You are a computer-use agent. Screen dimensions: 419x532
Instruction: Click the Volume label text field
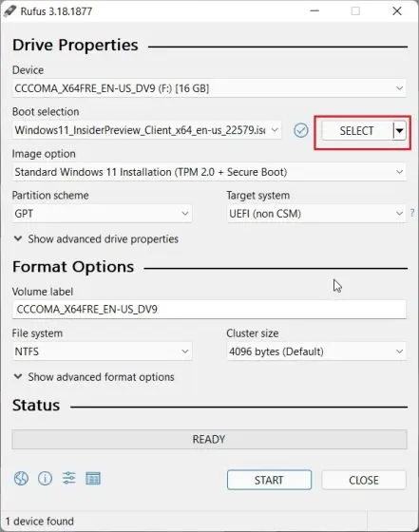[x=209, y=310]
